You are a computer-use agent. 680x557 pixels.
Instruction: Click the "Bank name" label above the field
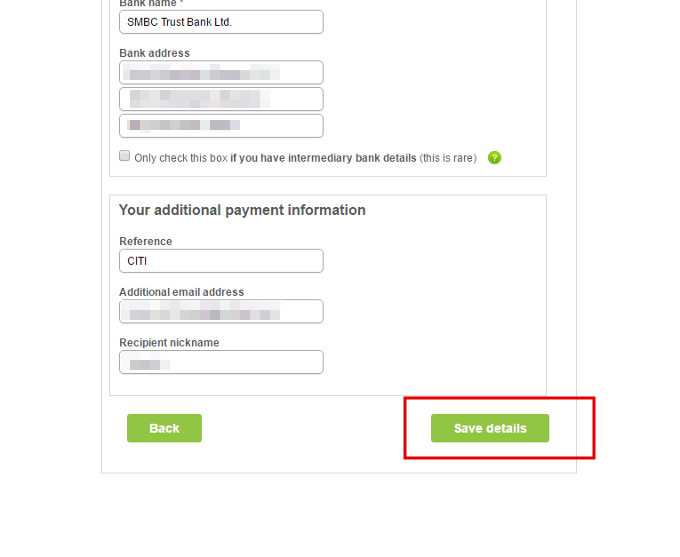pyautogui.click(x=147, y=4)
